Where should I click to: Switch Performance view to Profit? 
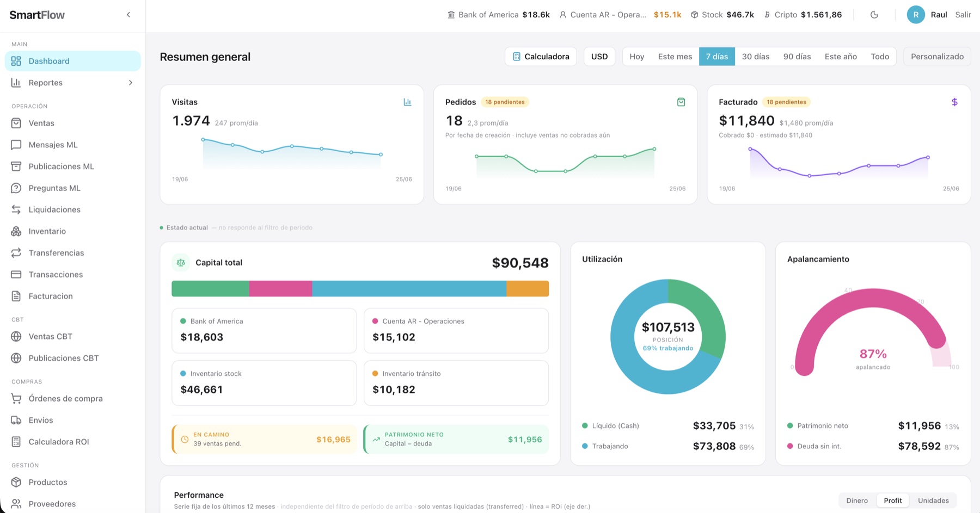[893, 500]
